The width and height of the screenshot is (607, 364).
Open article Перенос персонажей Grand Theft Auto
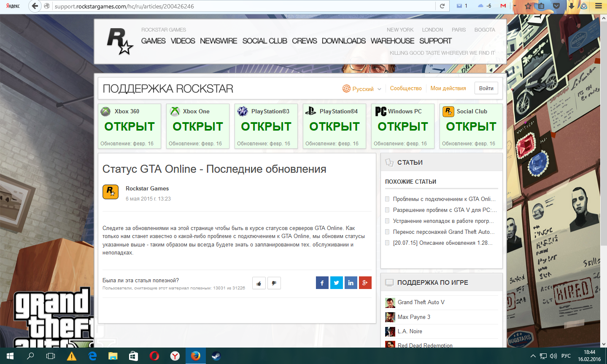click(x=444, y=232)
